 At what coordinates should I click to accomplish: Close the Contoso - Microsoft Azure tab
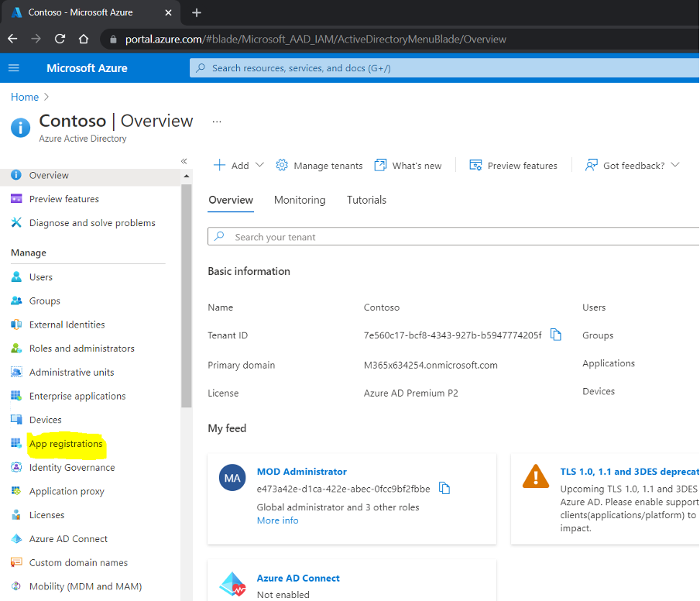coord(168,12)
